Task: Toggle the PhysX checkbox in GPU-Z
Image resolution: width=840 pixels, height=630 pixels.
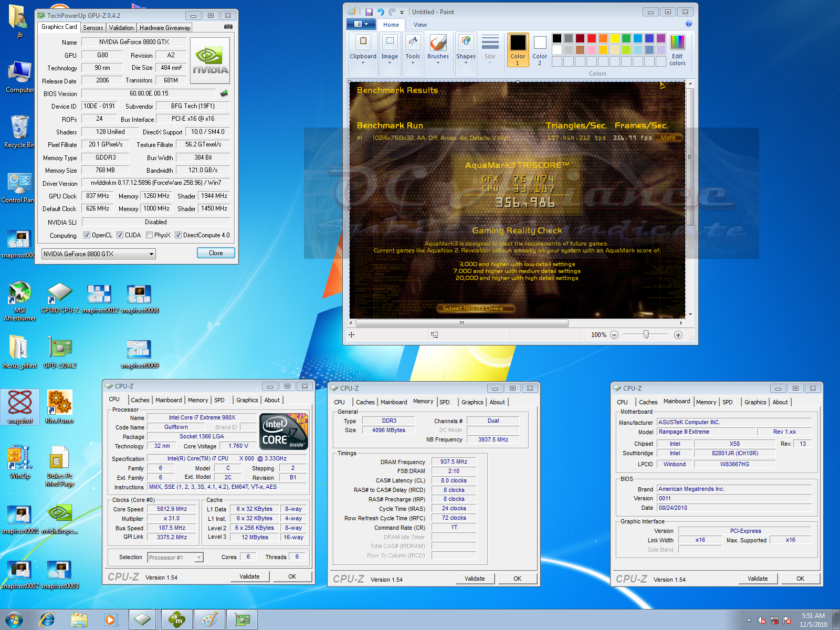Action: tap(150, 235)
